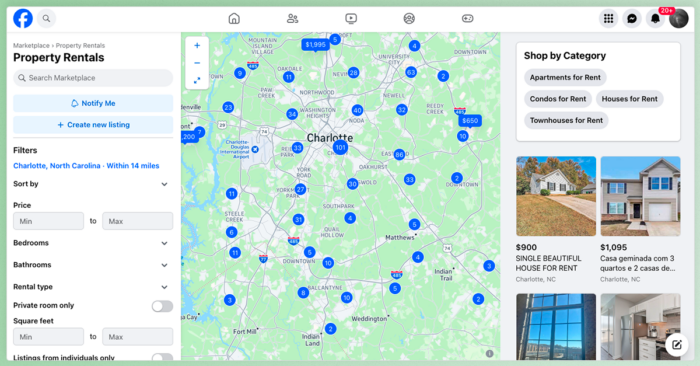
Task: Open the listing photo with large windows
Action: point(556,327)
